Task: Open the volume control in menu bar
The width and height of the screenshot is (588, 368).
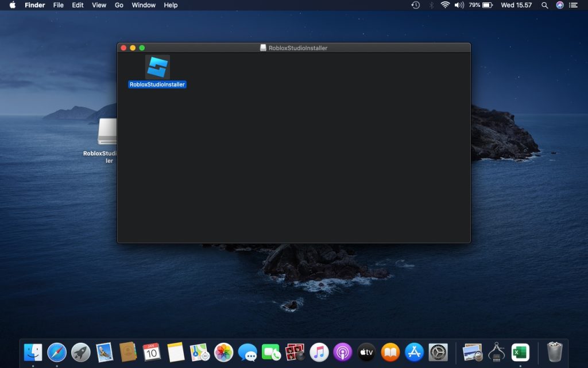Action: pyautogui.click(x=459, y=5)
